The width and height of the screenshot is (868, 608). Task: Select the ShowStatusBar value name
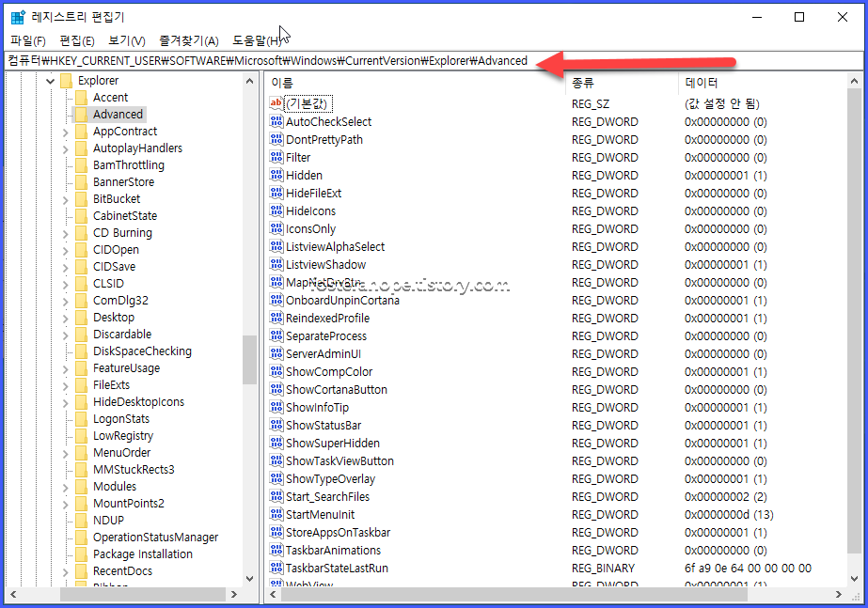[324, 425]
